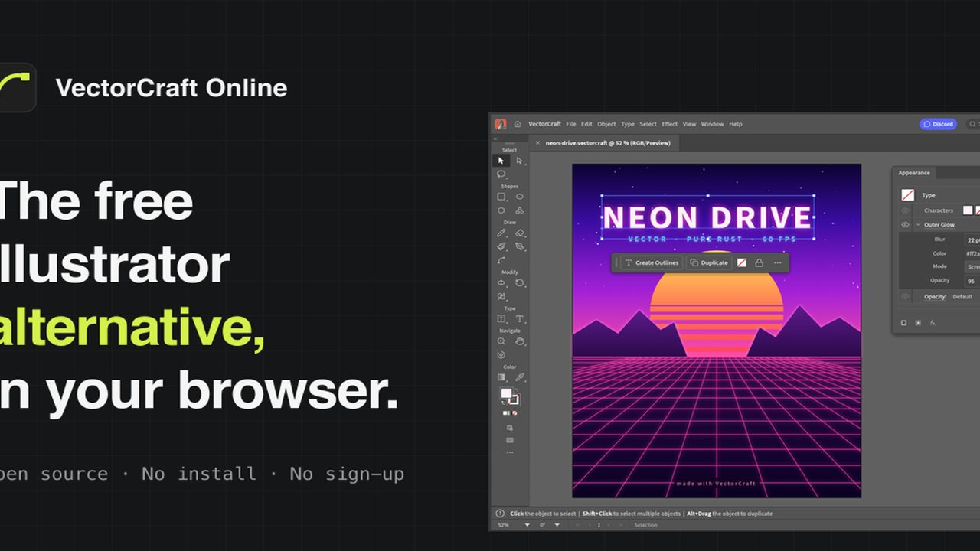980x551 pixels.
Task: Click the Type swatch in Appearance panel
Action: click(x=907, y=195)
